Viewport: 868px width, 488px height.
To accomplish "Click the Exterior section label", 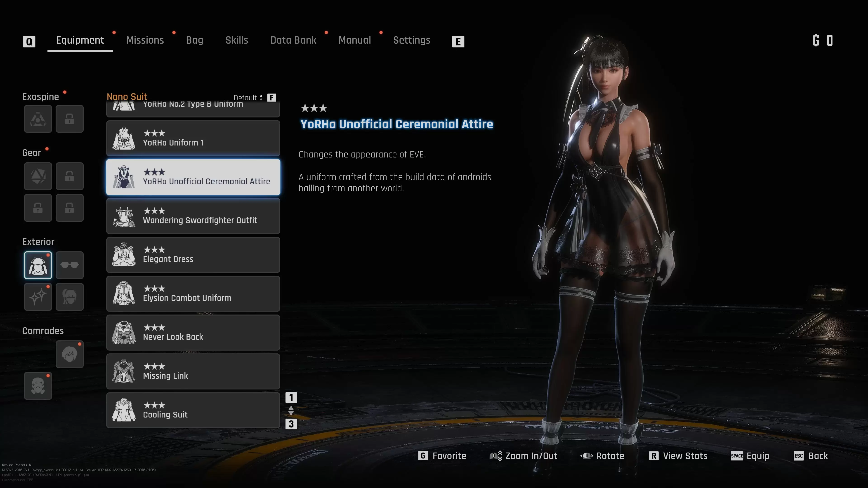I will tap(38, 242).
